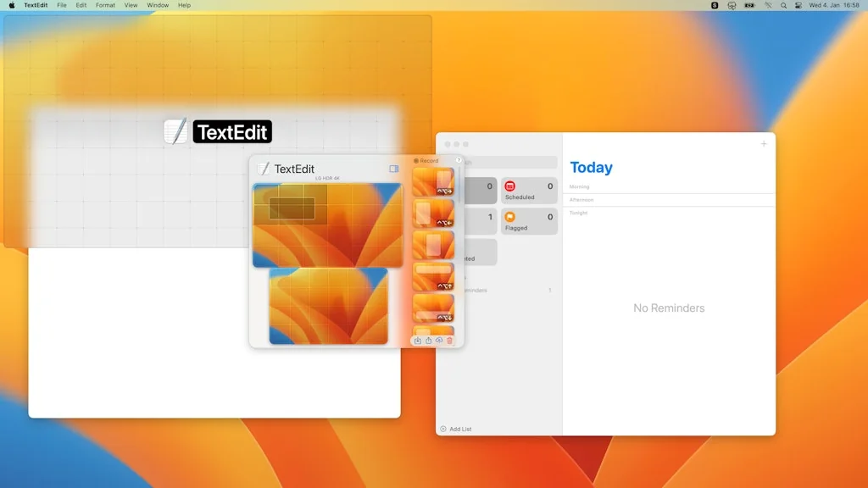Select the snap-right window layout preset
Image resolution: width=868 pixels, height=488 pixels.
(x=433, y=180)
